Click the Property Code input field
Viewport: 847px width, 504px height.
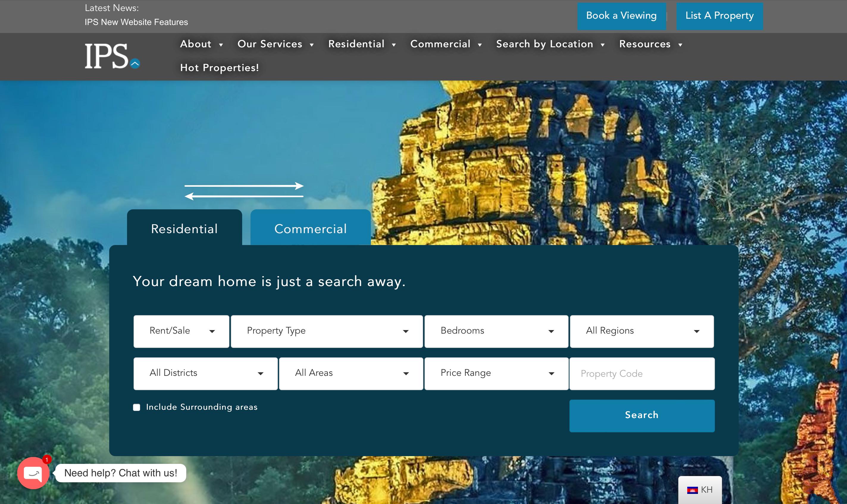[x=641, y=373]
